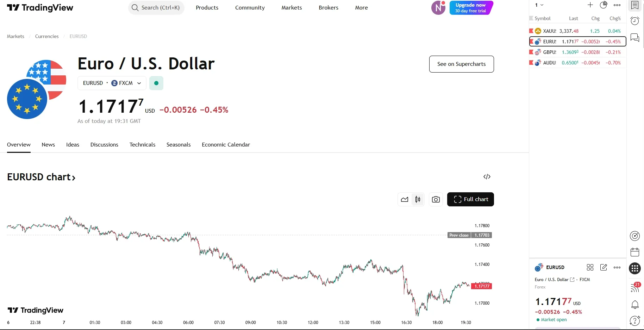The height and width of the screenshot is (330, 644).
Task: Click the See on Supercharts button
Action: click(x=461, y=64)
